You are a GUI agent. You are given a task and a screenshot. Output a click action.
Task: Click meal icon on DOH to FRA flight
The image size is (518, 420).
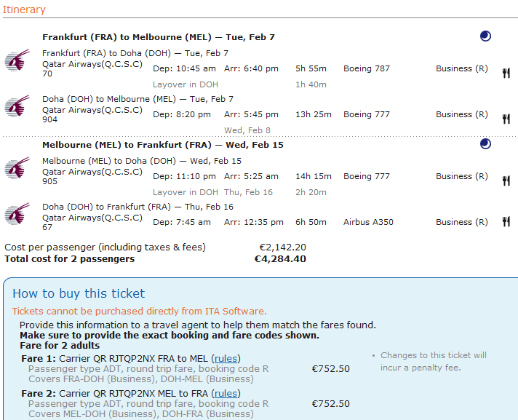tap(506, 222)
